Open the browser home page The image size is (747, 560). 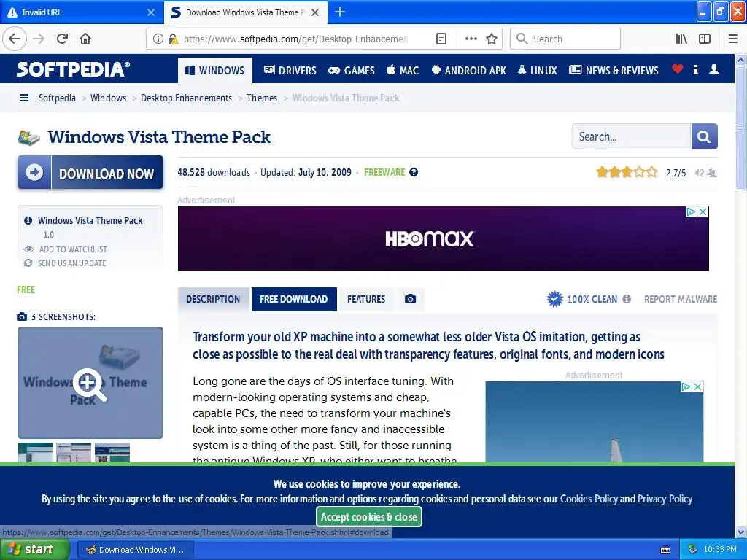(85, 39)
